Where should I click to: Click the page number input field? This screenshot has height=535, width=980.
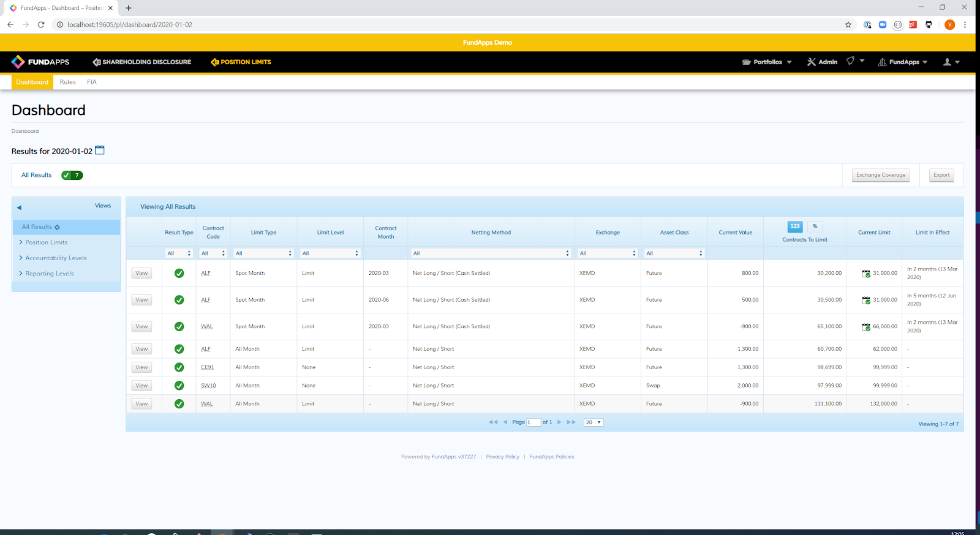pyautogui.click(x=533, y=422)
